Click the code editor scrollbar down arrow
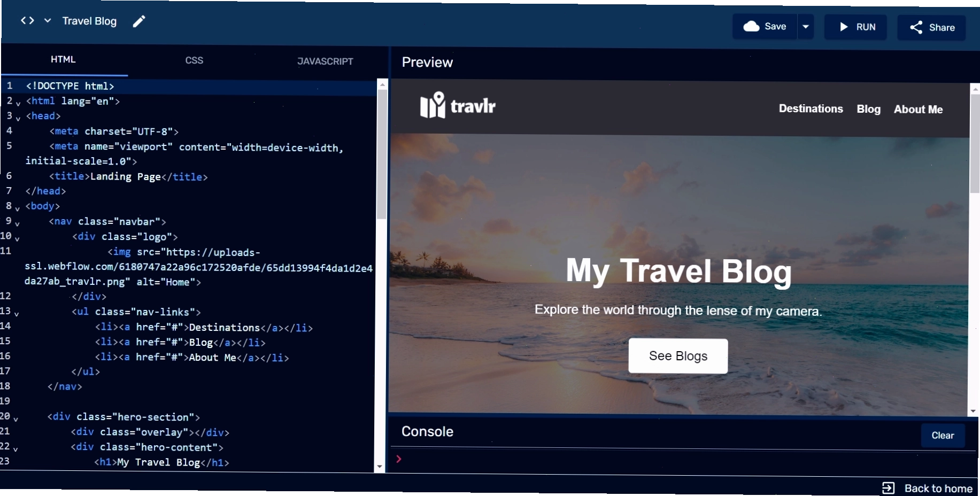The image size is (980, 496). pyautogui.click(x=380, y=467)
